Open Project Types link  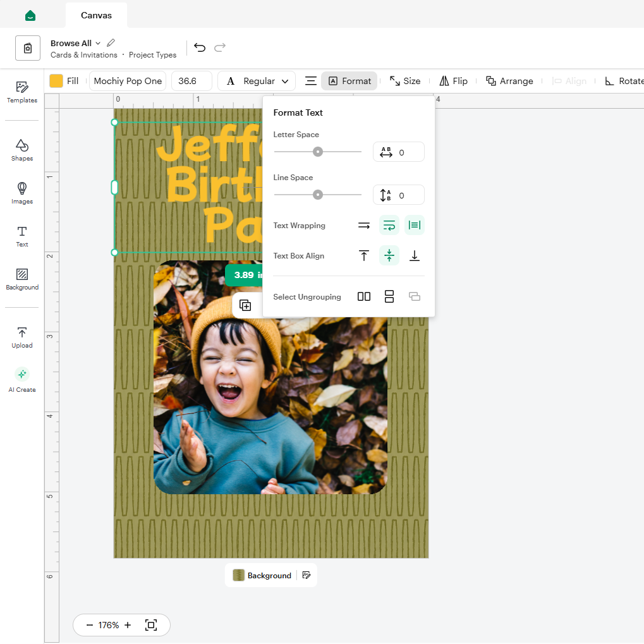[152, 55]
